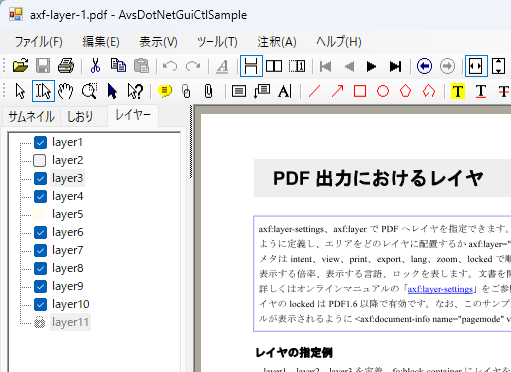Image resolution: width=511 pixels, height=372 pixels.
Task: Print the document via printer icon
Action: point(66,66)
